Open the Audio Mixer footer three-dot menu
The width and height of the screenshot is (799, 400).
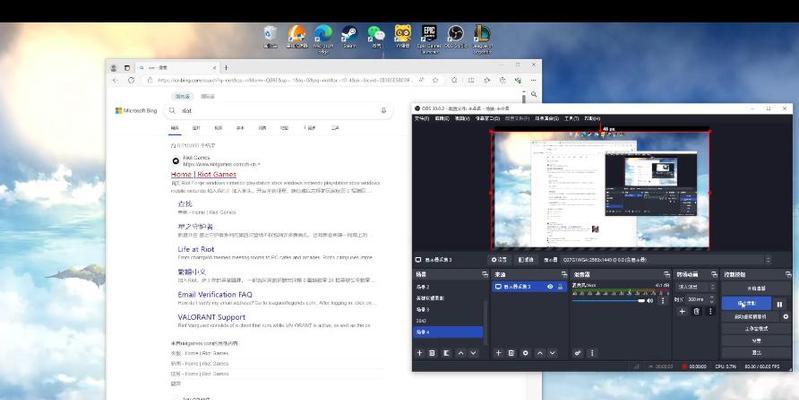(x=592, y=353)
